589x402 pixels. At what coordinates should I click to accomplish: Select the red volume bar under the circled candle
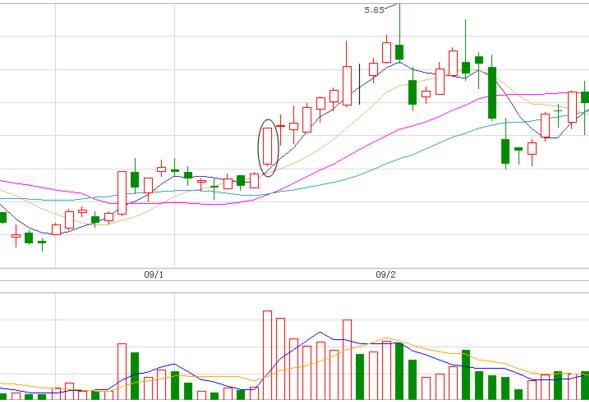coord(267,355)
